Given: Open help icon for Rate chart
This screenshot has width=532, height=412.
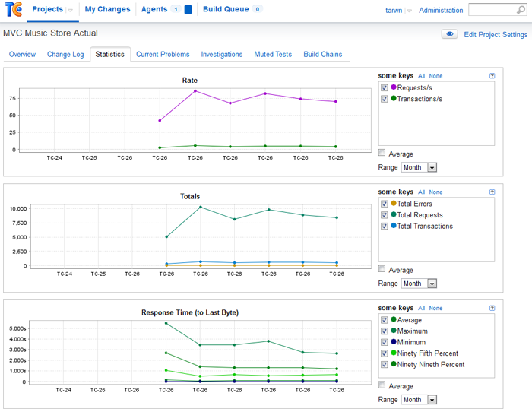Looking at the screenshot, I should [492, 76].
